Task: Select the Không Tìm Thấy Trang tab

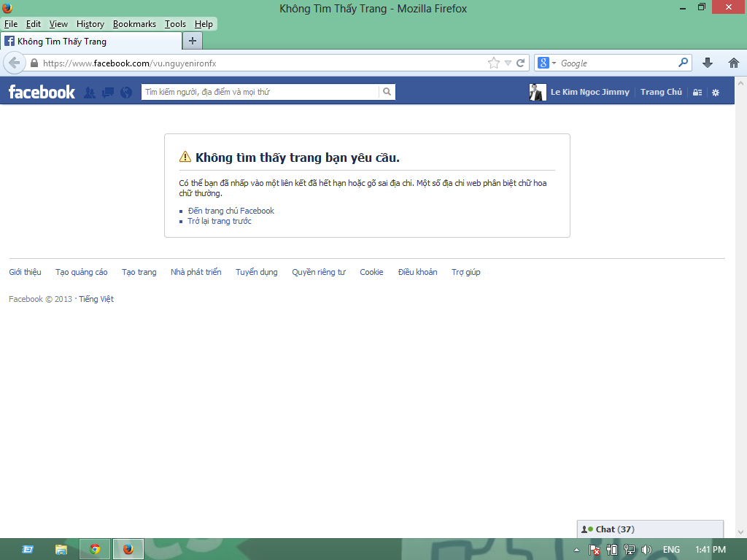Action: (x=91, y=42)
